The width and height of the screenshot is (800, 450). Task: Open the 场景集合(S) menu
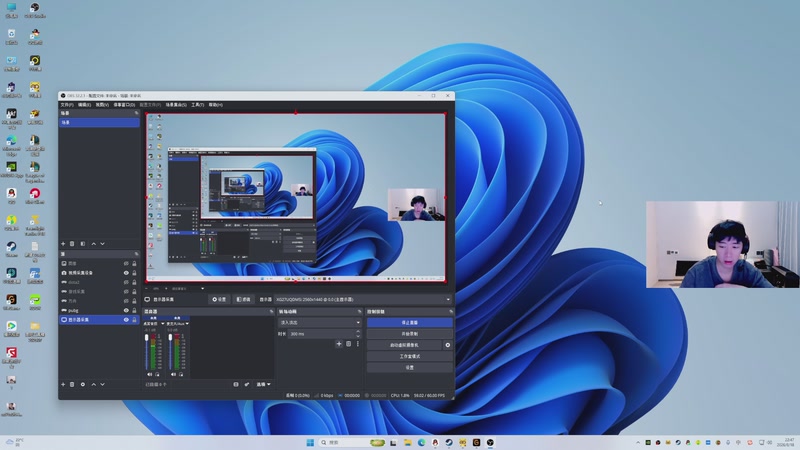point(176,105)
